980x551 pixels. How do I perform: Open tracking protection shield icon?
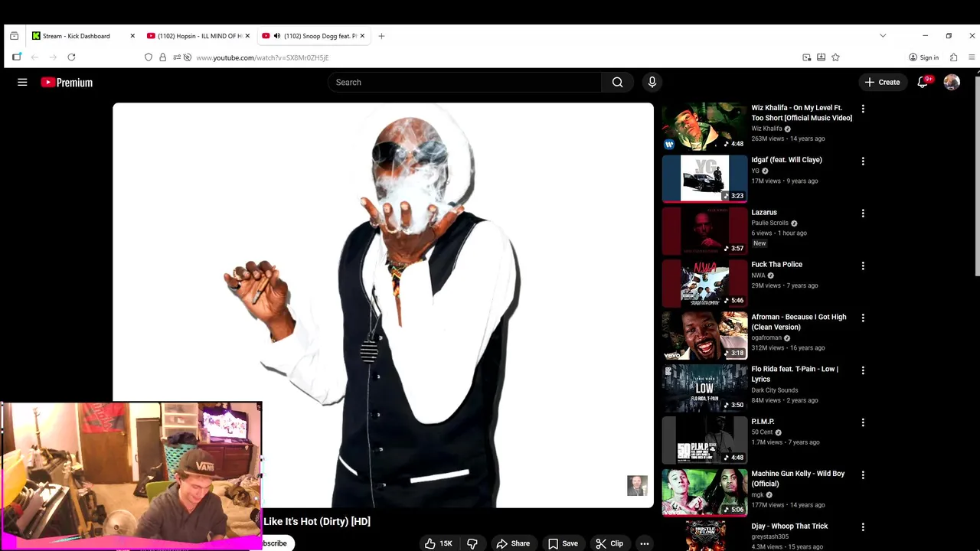point(149,57)
